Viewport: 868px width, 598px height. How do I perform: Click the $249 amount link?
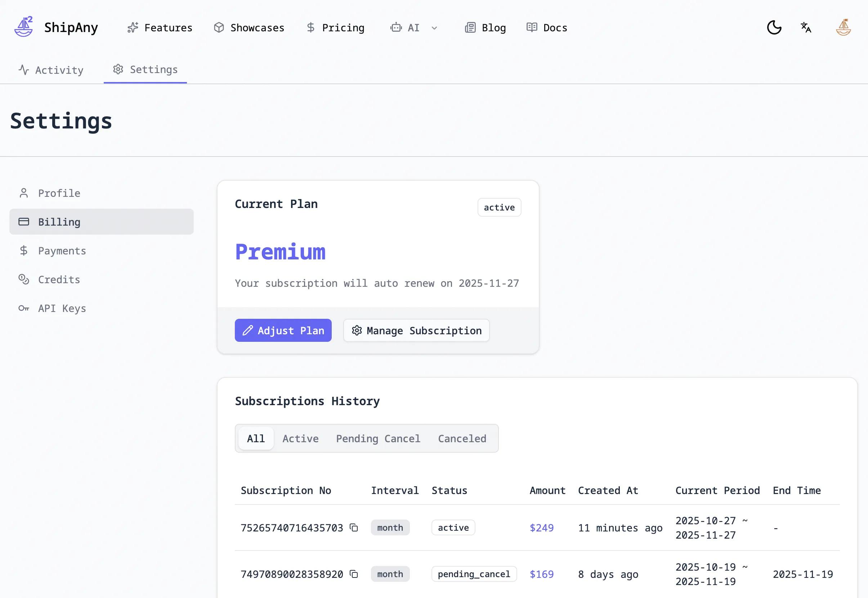pos(541,527)
